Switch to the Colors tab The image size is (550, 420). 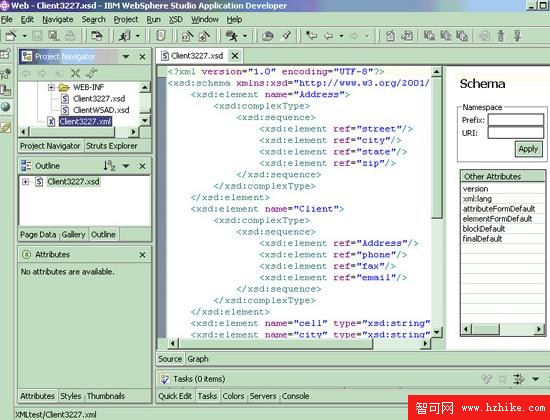233,396
